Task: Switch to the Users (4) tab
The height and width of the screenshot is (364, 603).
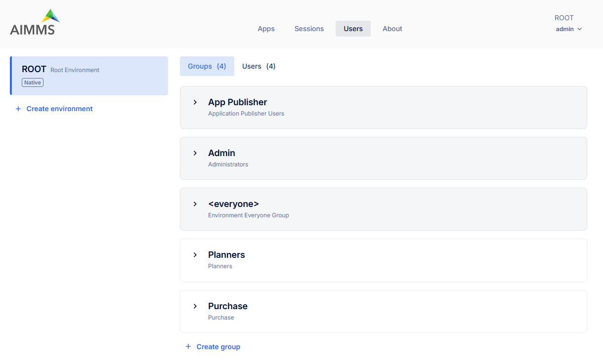Action: point(258,66)
